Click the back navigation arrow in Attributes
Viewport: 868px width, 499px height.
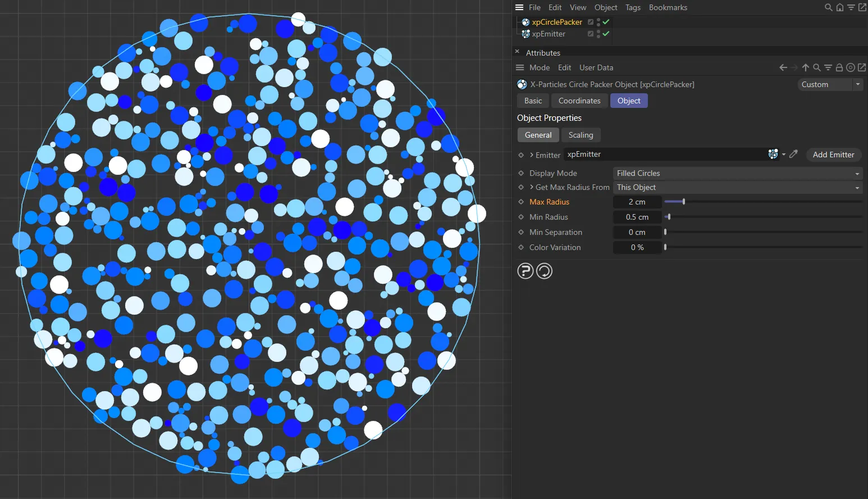pyautogui.click(x=783, y=67)
